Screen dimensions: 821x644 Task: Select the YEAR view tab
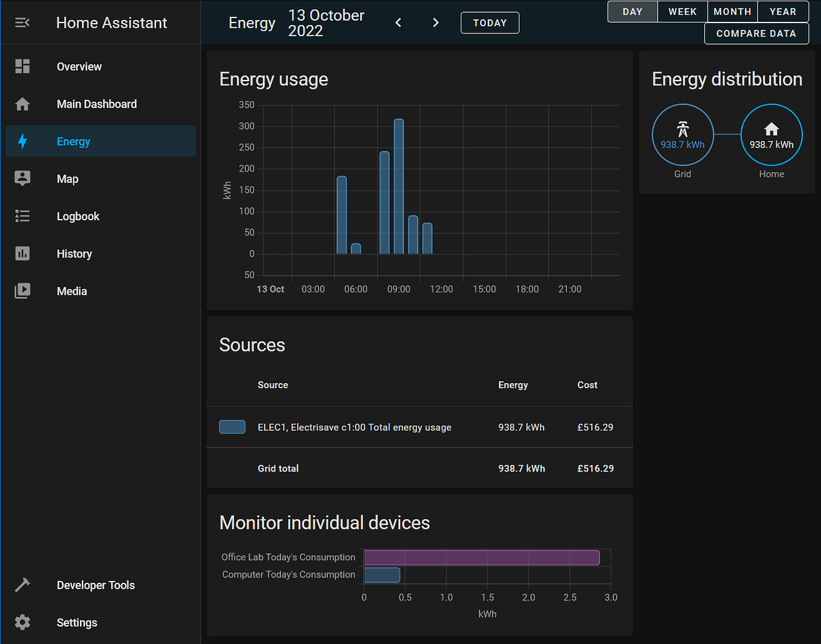coord(783,11)
